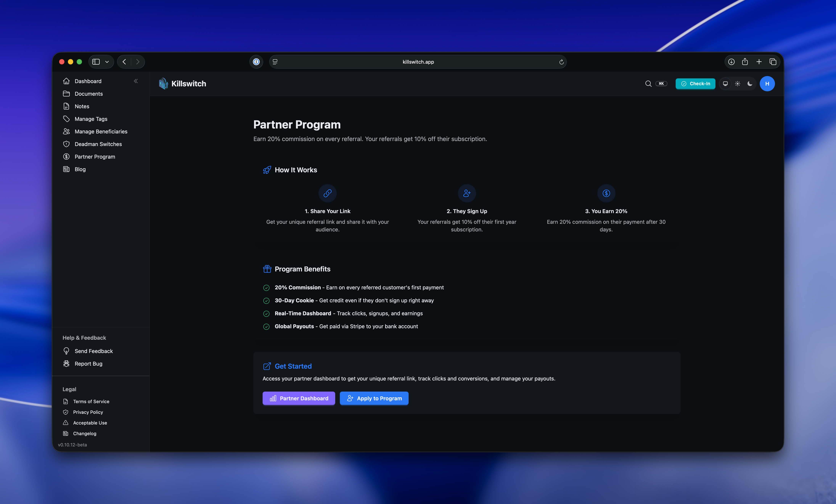Open Deadman Switches in sidebar

(x=98, y=144)
